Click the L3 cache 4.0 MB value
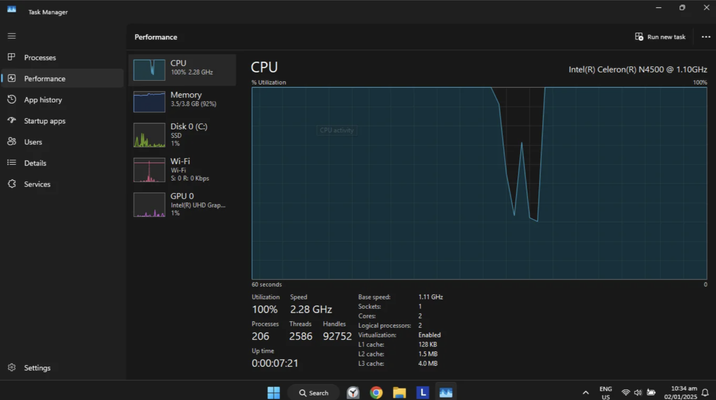Image resolution: width=716 pixels, height=400 pixels. tap(428, 363)
